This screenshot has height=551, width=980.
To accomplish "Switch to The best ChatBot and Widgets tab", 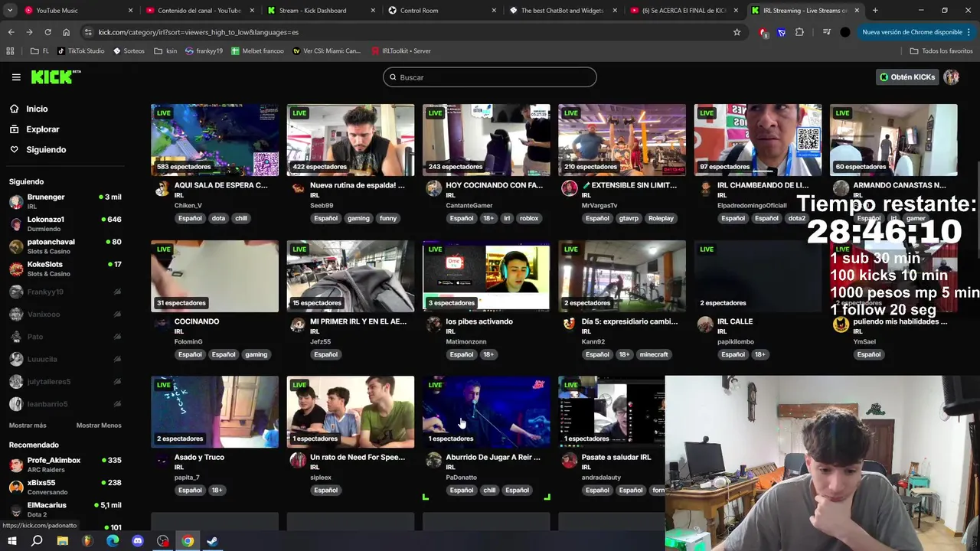I will pos(562,11).
